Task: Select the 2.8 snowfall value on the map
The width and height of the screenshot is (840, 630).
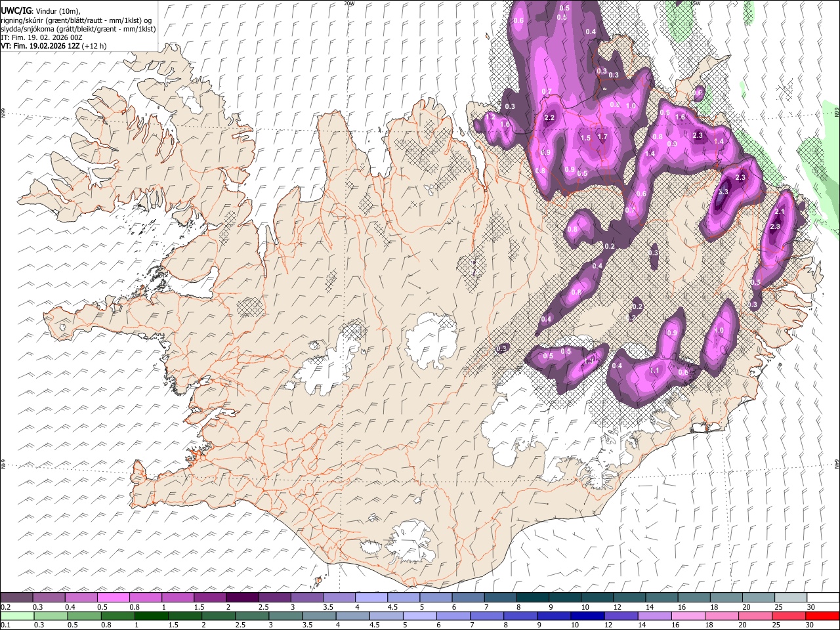Action: click(x=774, y=227)
